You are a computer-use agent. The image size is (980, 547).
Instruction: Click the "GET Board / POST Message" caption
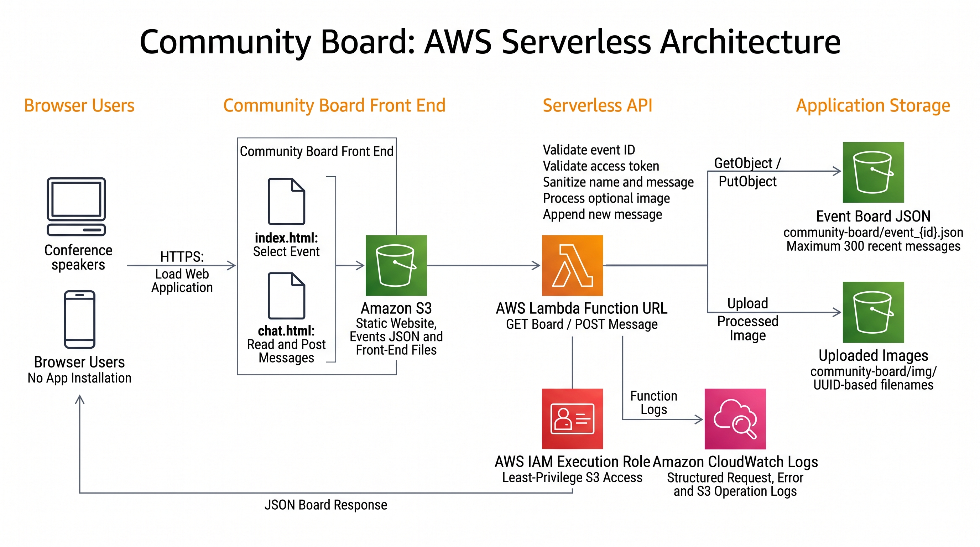(x=582, y=324)
